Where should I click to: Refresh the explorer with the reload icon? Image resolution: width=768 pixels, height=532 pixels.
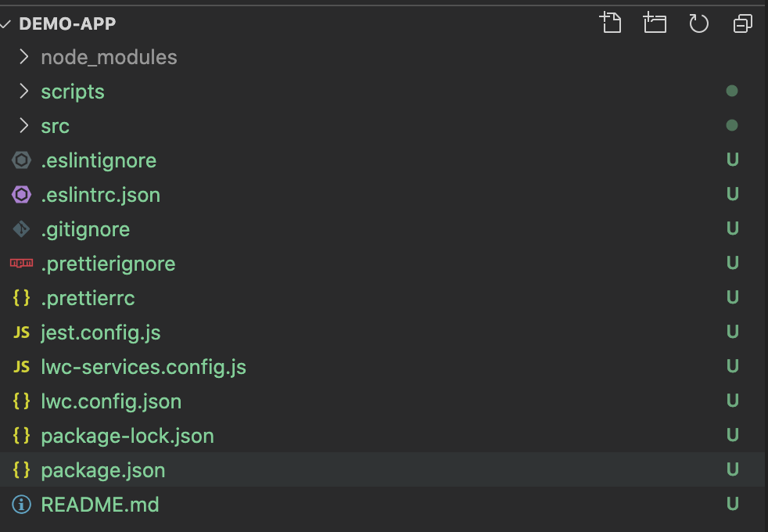tap(698, 23)
